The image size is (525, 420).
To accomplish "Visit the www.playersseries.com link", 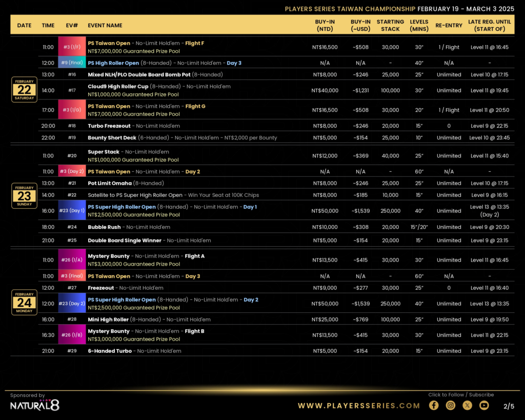I will 359,406.
